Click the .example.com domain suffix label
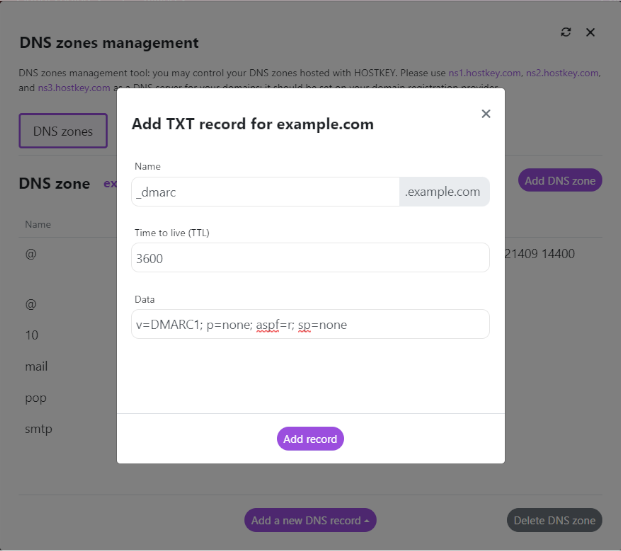 (443, 192)
